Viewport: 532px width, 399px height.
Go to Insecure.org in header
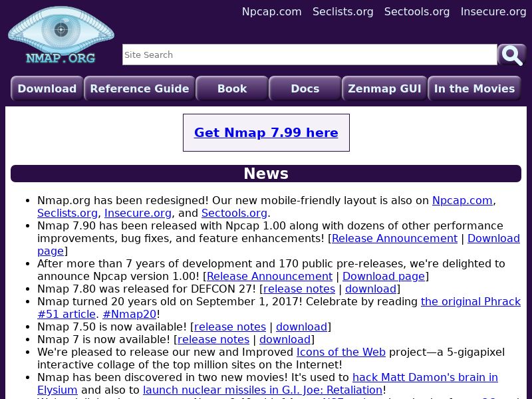point(493,11)
